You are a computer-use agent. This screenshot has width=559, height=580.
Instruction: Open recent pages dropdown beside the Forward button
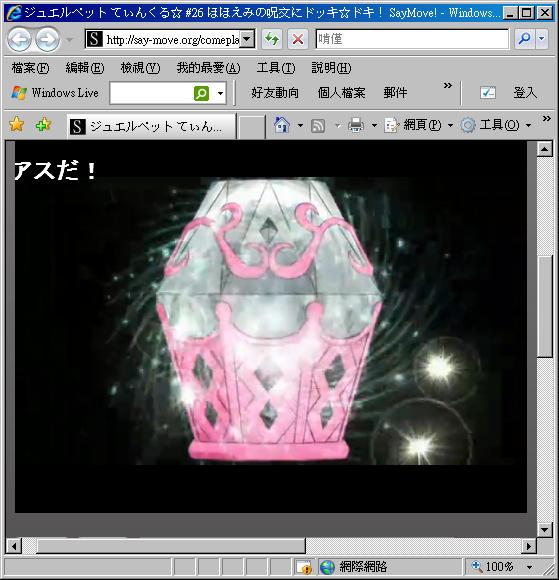pyautogui.click(x=69, y=39)
